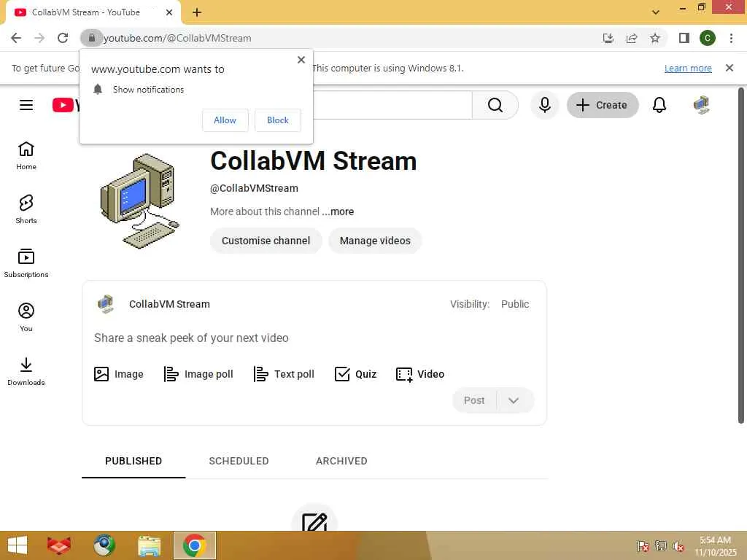Click the browser Back arrow
This screenshot has height=560, width=747.
[16, 38]
